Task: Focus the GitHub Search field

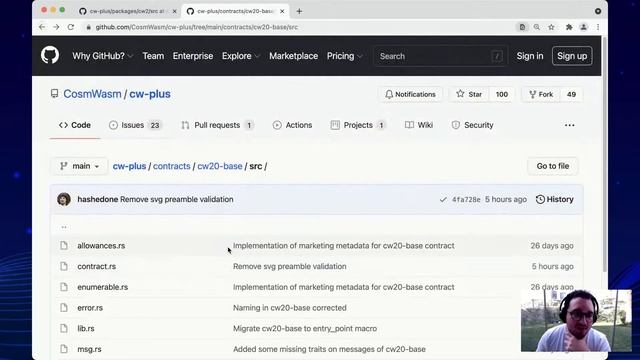Action: [x=440, y=56]
